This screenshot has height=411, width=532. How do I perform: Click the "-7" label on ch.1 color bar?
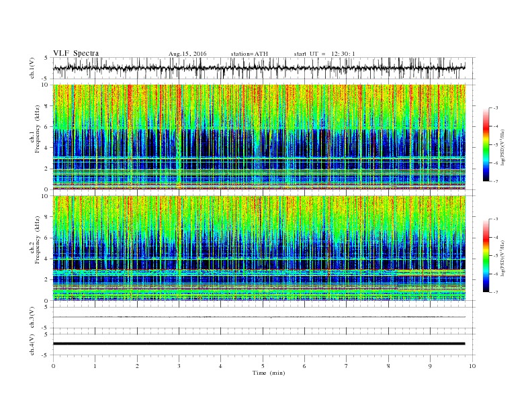coord(496,181)
